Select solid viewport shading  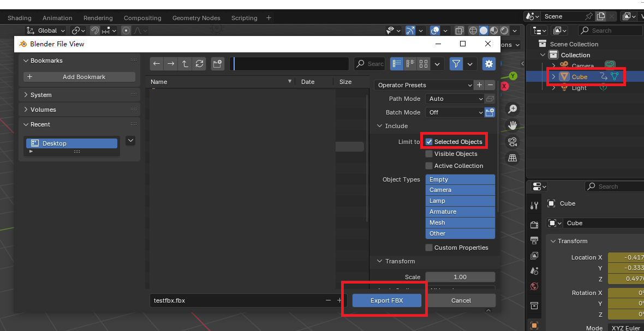pyautogui.click(x=484, y=31)
